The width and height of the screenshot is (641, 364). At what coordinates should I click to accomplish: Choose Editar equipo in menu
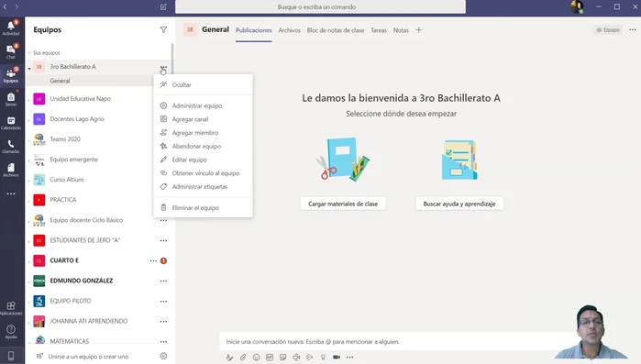(204, 160)
